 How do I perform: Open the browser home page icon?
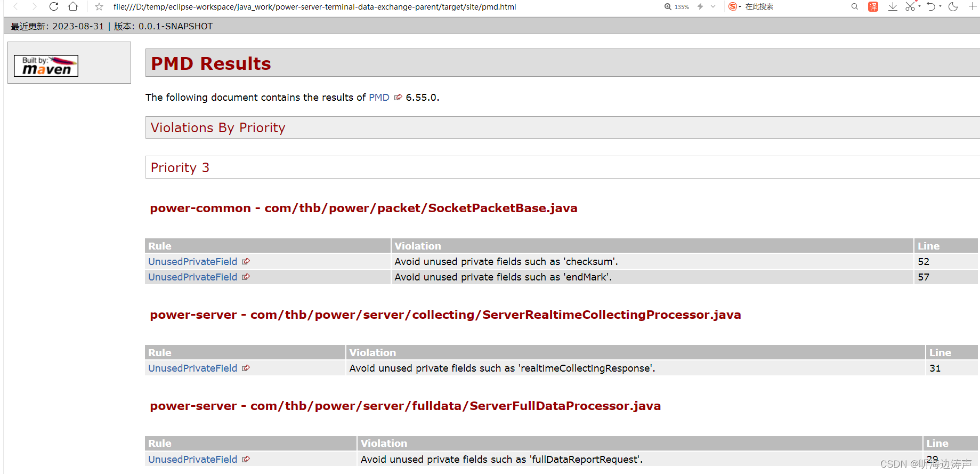click(73, 6)
